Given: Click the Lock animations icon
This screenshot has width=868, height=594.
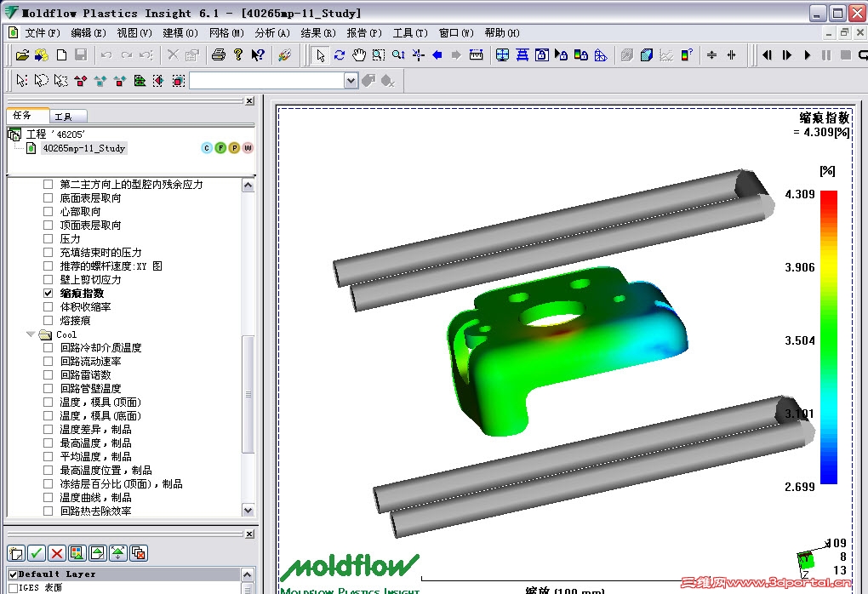Looking at the screenshot, I should (562, 54).
